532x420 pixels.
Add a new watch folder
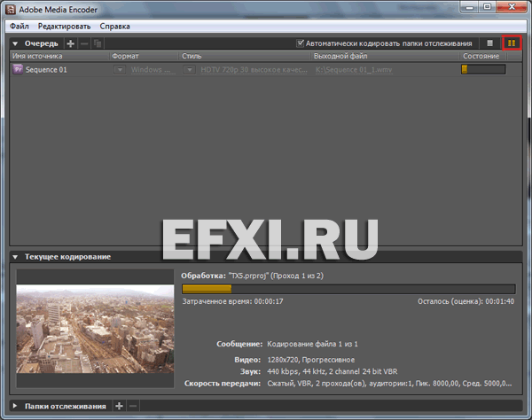[x=119, y=406]
